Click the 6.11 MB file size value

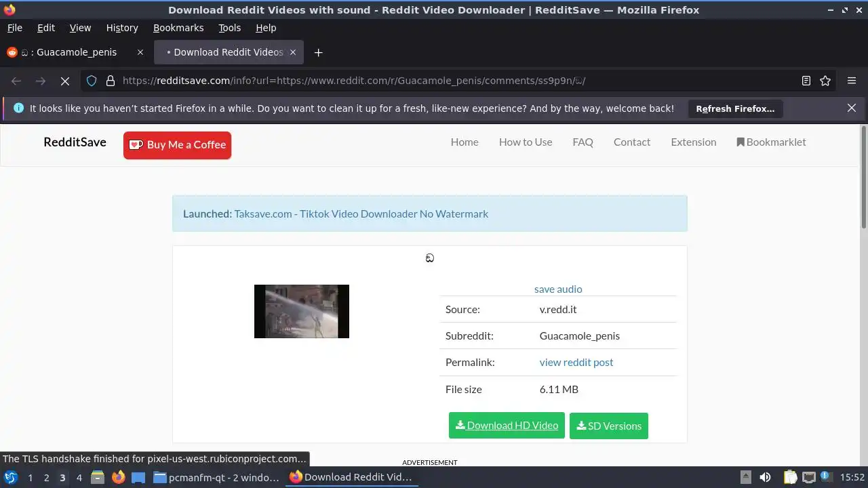559,389
